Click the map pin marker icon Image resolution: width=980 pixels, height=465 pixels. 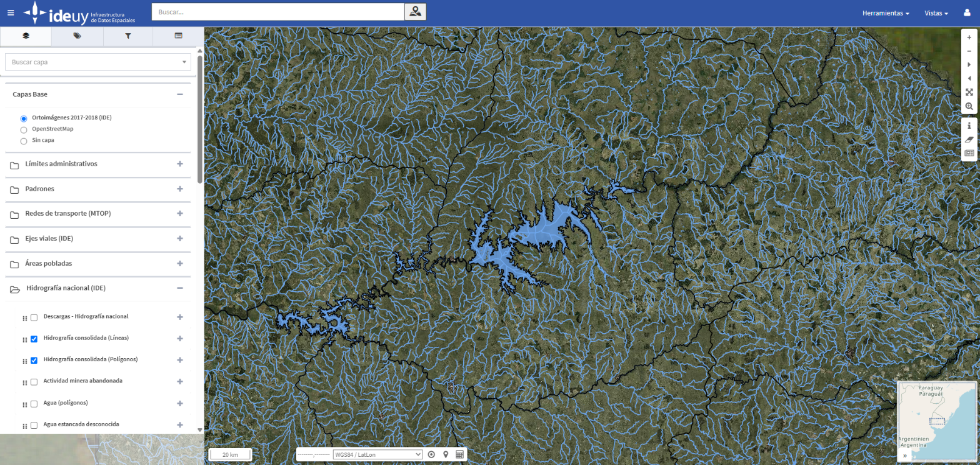point(446,454)
